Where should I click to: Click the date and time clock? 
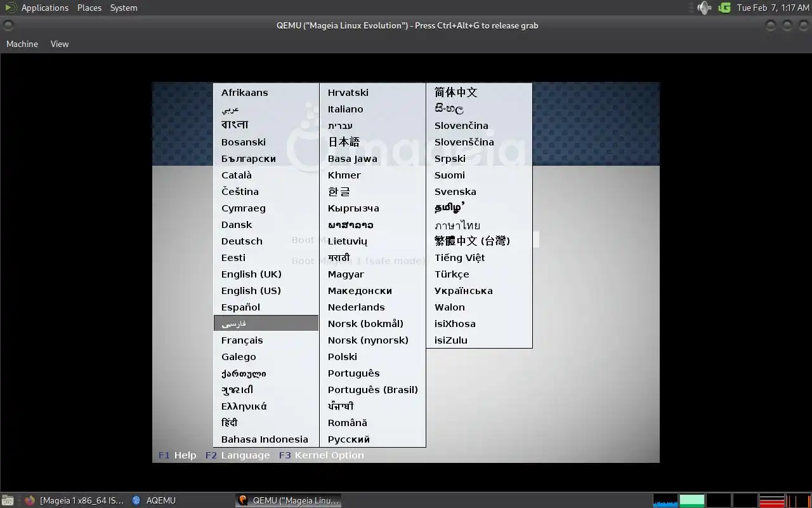pos(773,8)
